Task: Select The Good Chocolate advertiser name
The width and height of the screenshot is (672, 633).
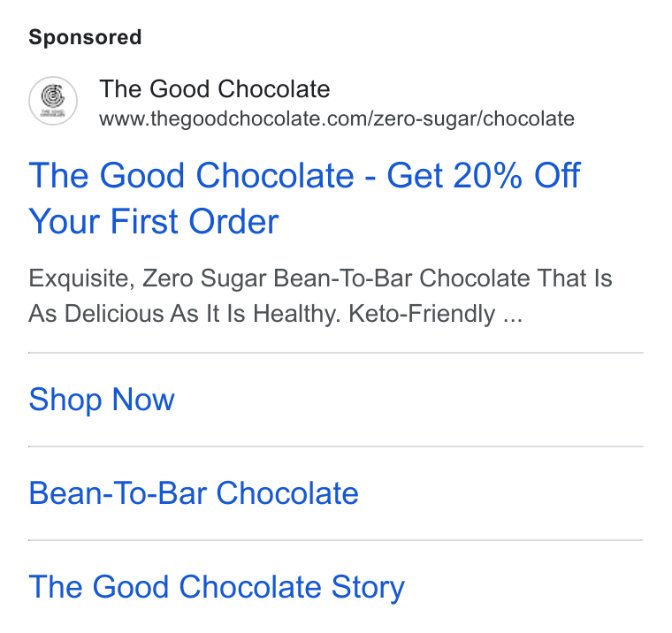Action: [215, 88]
